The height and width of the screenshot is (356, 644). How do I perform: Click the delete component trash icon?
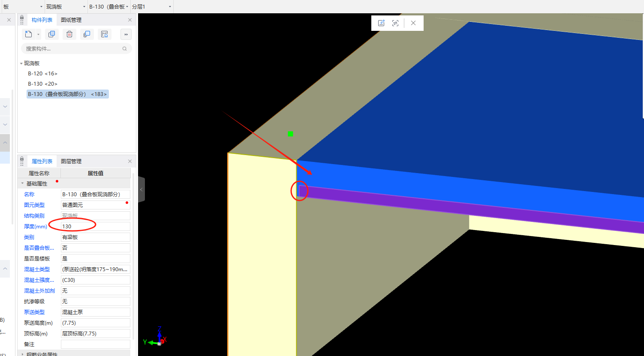69,34
